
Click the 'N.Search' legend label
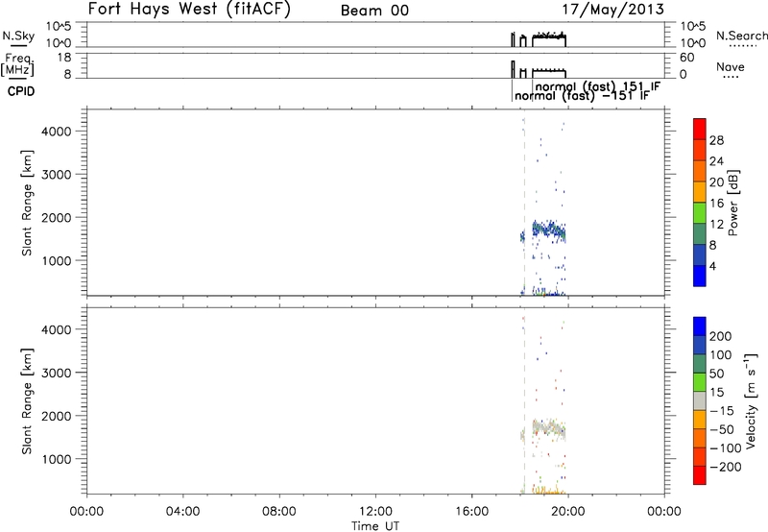click(x=741, y=36)
